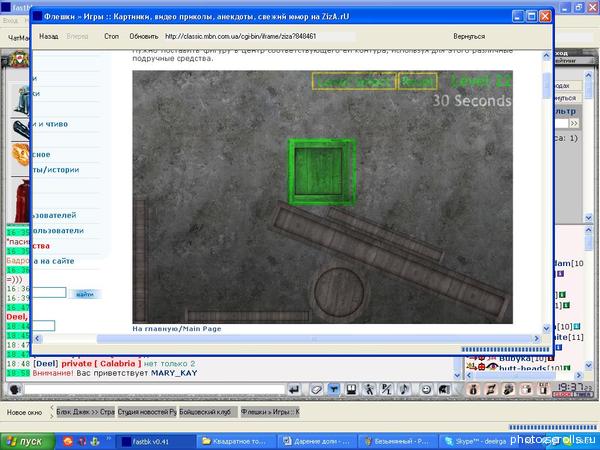Click the Calabria name in private message
Screen dimensions: 600x450
(117, 364)
